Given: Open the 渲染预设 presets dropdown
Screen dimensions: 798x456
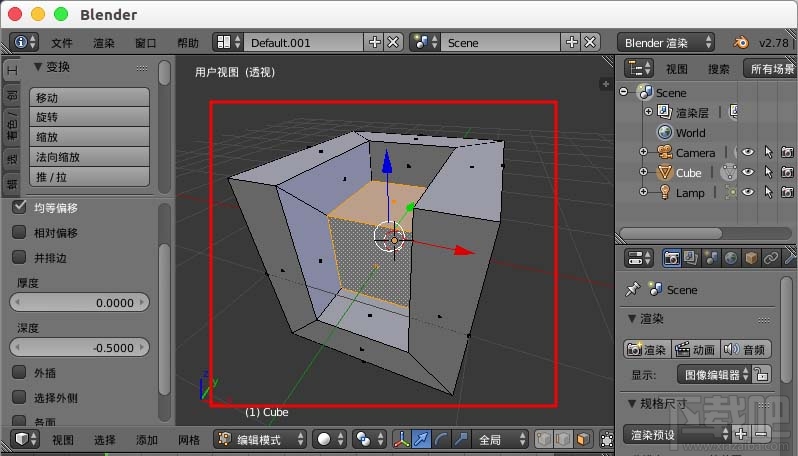Looking at the screenshot, I should click(x=677, y=434).
